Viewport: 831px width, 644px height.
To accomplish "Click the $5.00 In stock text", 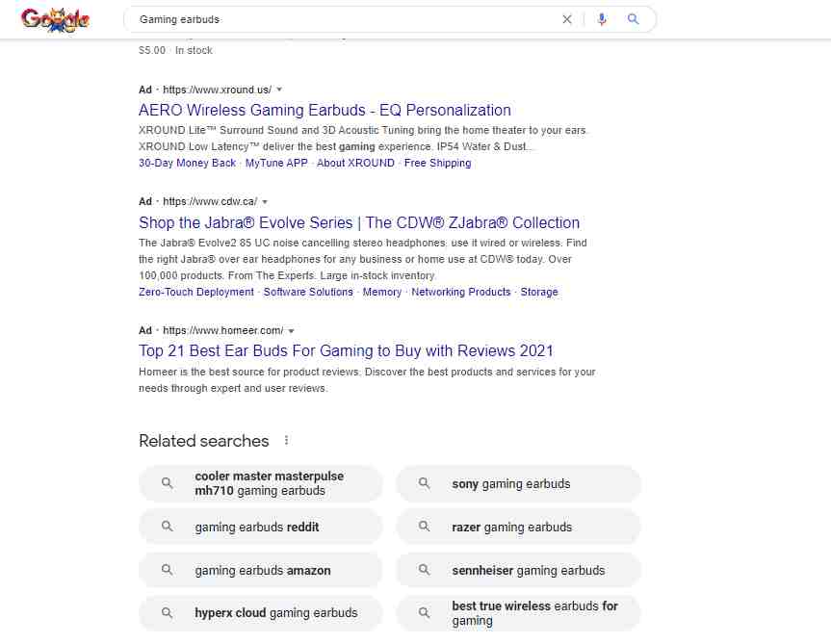I will coord(175,50).
